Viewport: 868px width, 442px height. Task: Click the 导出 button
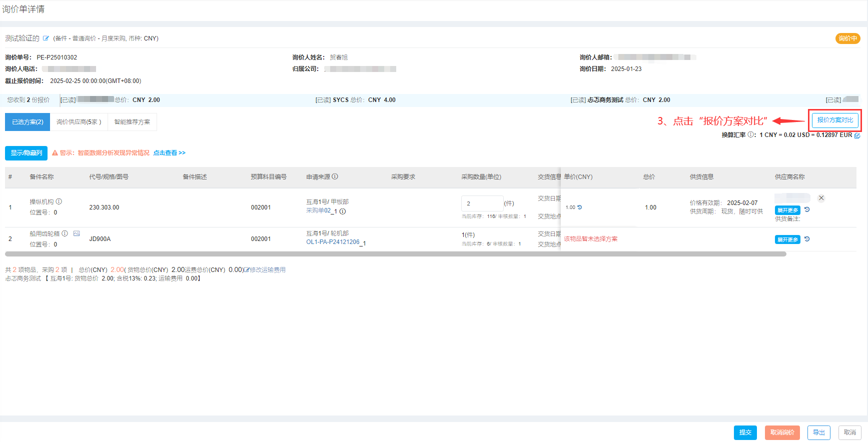[819, 432]
